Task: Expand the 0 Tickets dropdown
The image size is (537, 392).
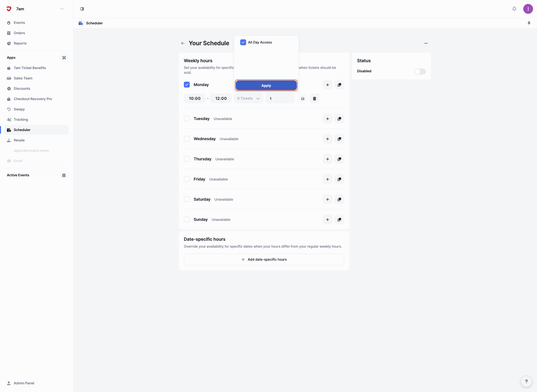Action: [x=248, y=99]
